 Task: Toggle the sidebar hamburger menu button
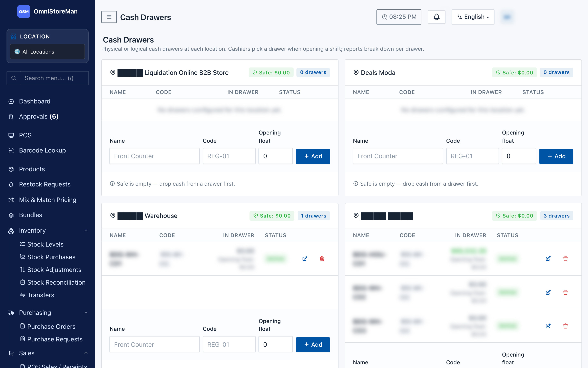pyautogui.click(x=109, y=17)
